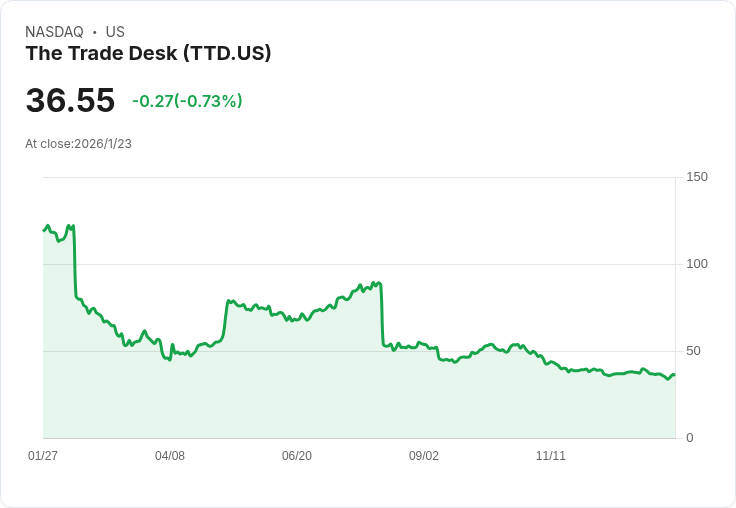Click the 04/08 date axis label
The height and width of the screenshot is (508, 736).
[170, 456]
